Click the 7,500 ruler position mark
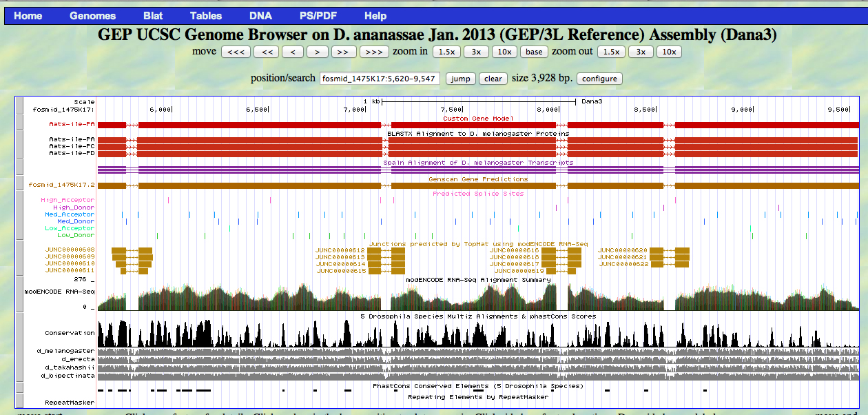 tap(451, 109)
